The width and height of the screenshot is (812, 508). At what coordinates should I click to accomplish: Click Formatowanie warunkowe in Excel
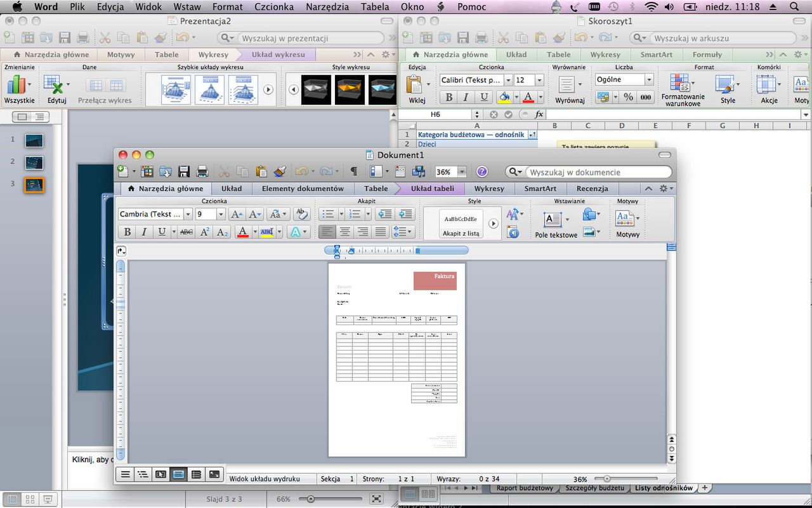click(x=680, y=83)
